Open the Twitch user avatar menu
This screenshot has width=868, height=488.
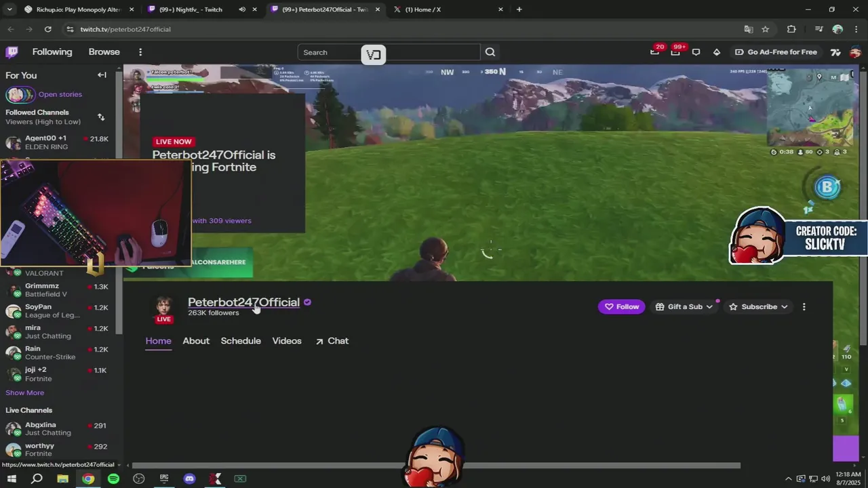856,52
